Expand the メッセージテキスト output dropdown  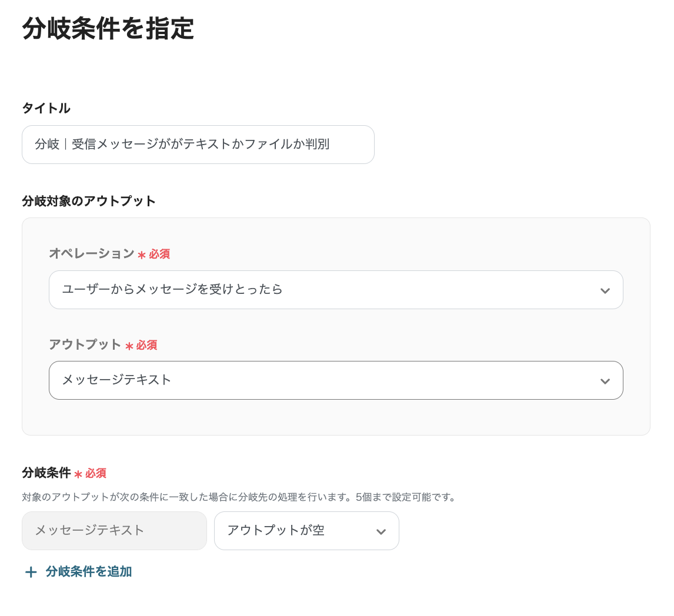click(x=335, y=380)
